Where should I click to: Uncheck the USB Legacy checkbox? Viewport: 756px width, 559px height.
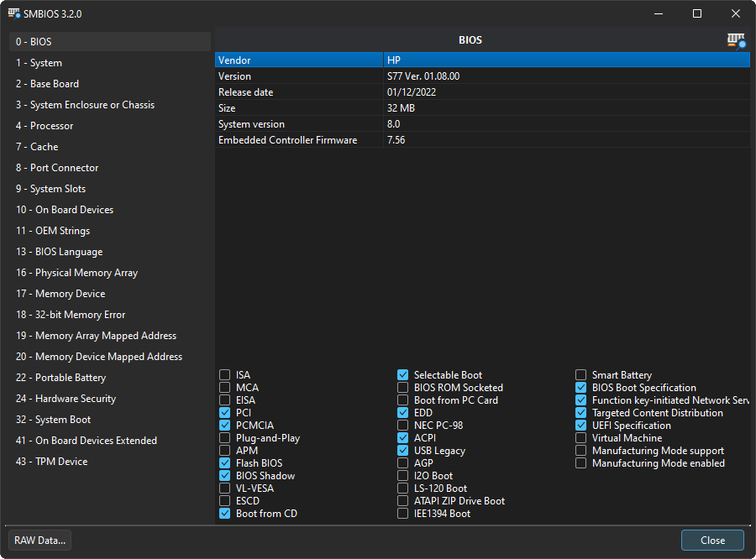click(402, 451)
